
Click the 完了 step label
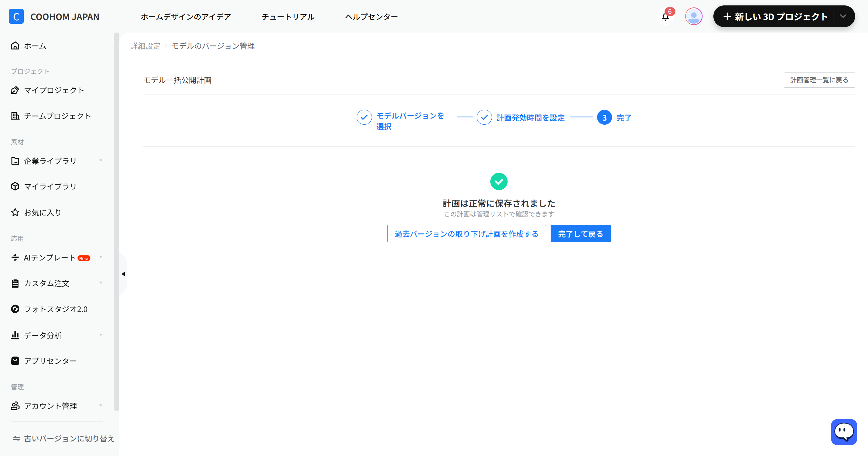624,118
